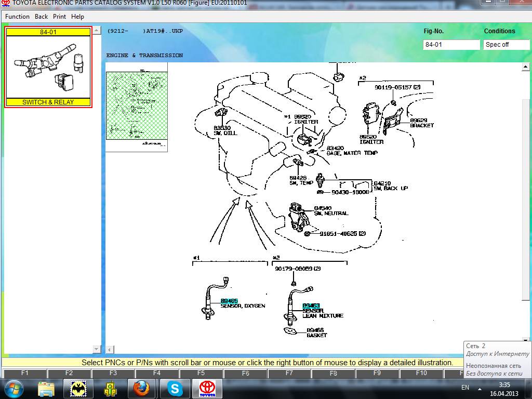Click the Windows Start orb
Image resolution: width=532 pixels, height=399 pixels.
14,388
